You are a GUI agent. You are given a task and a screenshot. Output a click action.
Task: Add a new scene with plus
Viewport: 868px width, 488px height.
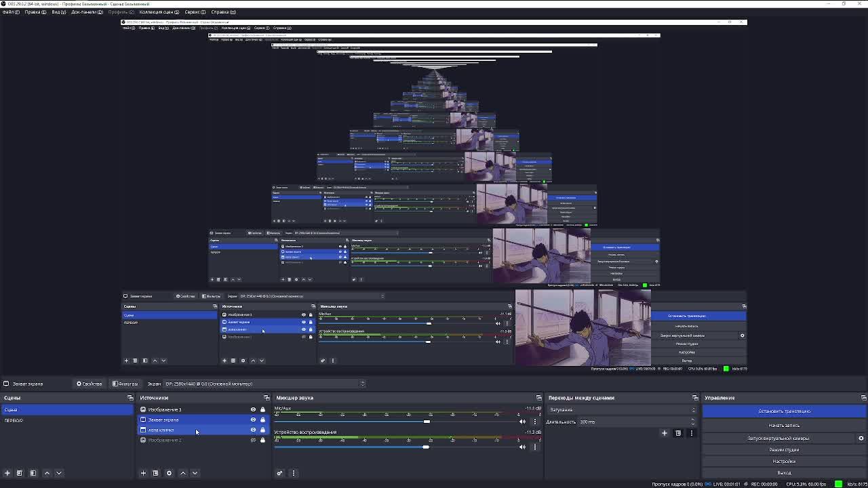coord(7,473)
